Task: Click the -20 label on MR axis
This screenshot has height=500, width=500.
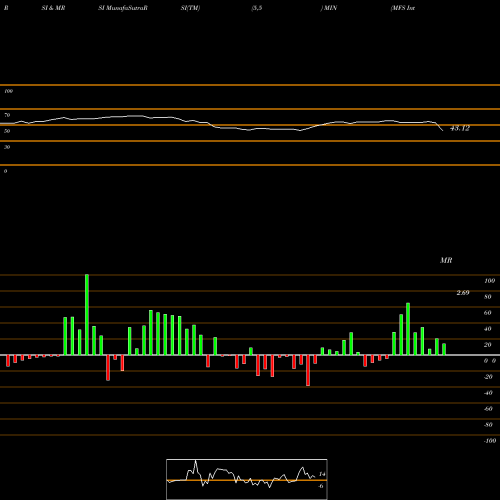Action: coord(488,377)
